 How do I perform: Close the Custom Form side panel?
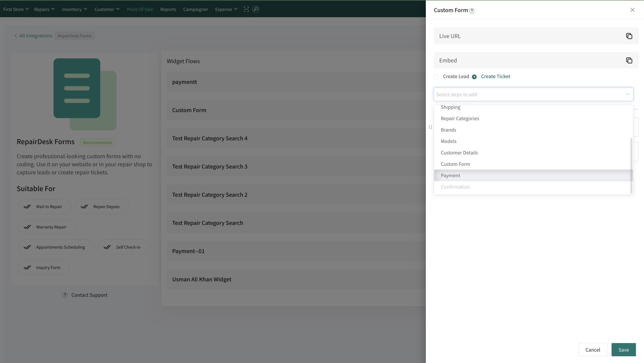coord(633,10)
